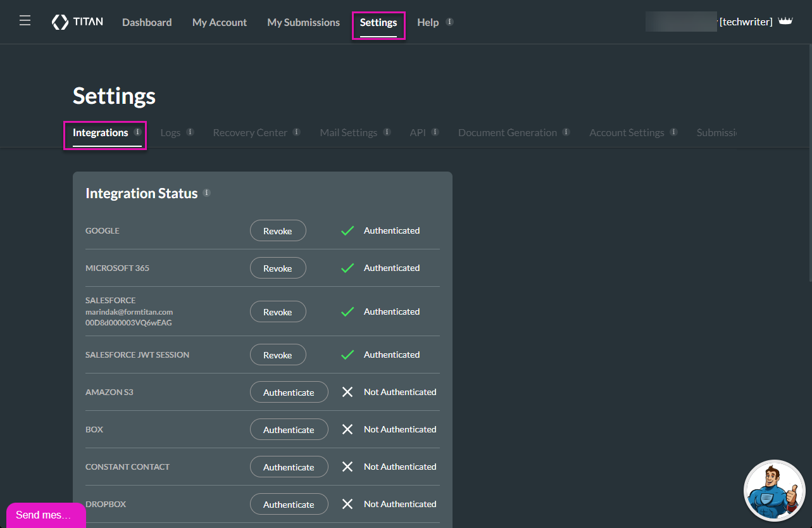The width and height of the screenshot is (812, 528).
Task: Click the green Authenticated checkmark for Google
Action: point(347,230)
